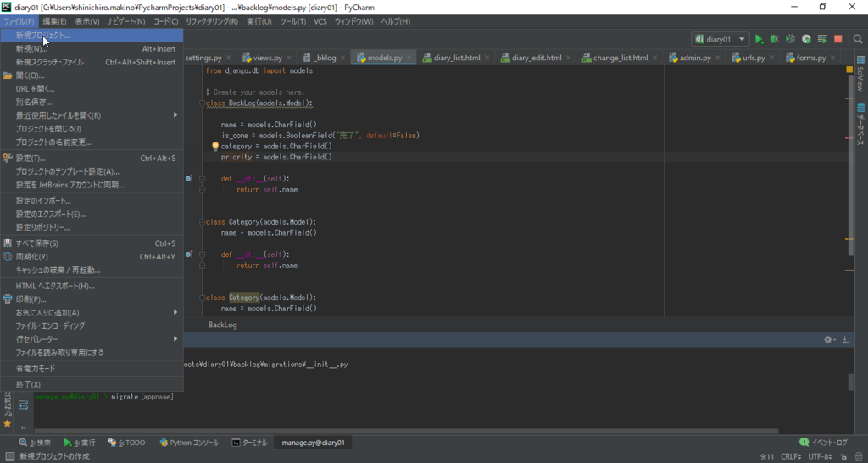Open the Python コンソール tool tab
868x463 pixels.
click(x=189, y=443)
